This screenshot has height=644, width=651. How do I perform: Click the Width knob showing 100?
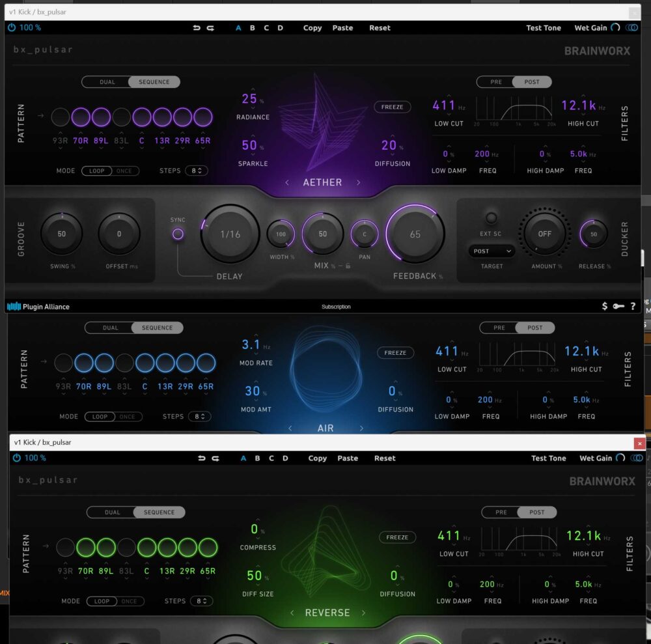pos(281,234)
